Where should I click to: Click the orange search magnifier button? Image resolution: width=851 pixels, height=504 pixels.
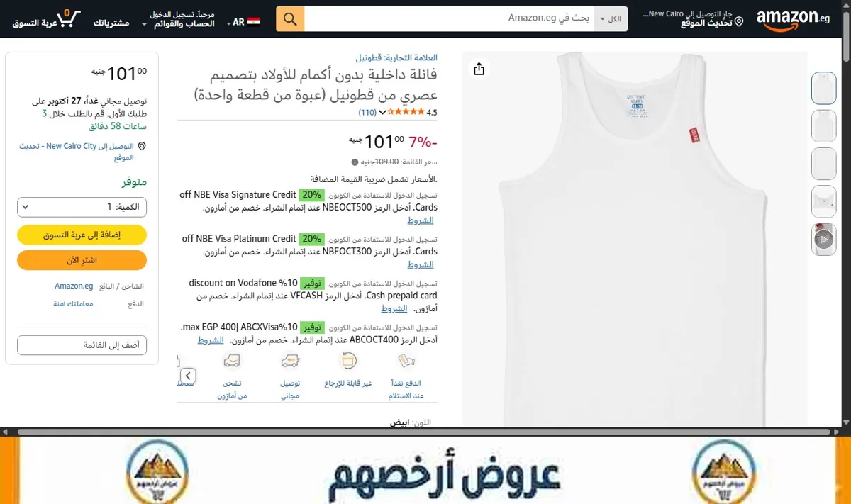(290, 19)
